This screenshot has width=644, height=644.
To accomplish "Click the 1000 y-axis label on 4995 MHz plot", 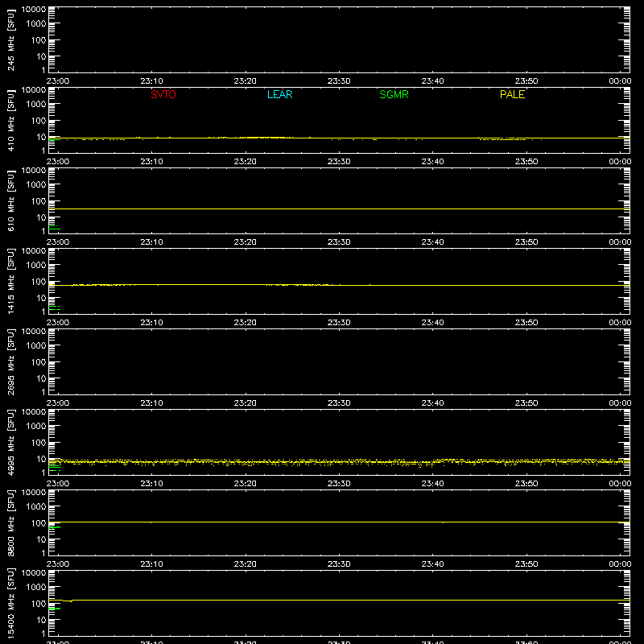I will [36, 427].
